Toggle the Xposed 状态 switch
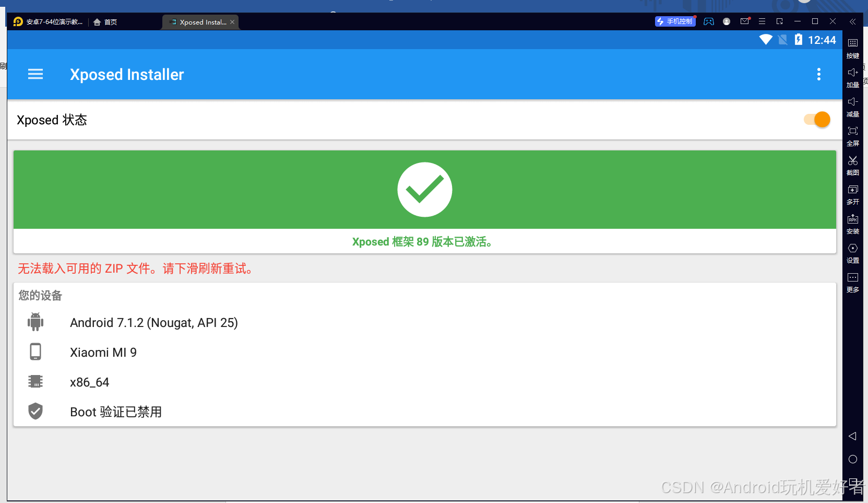 [x=817, y=120]
